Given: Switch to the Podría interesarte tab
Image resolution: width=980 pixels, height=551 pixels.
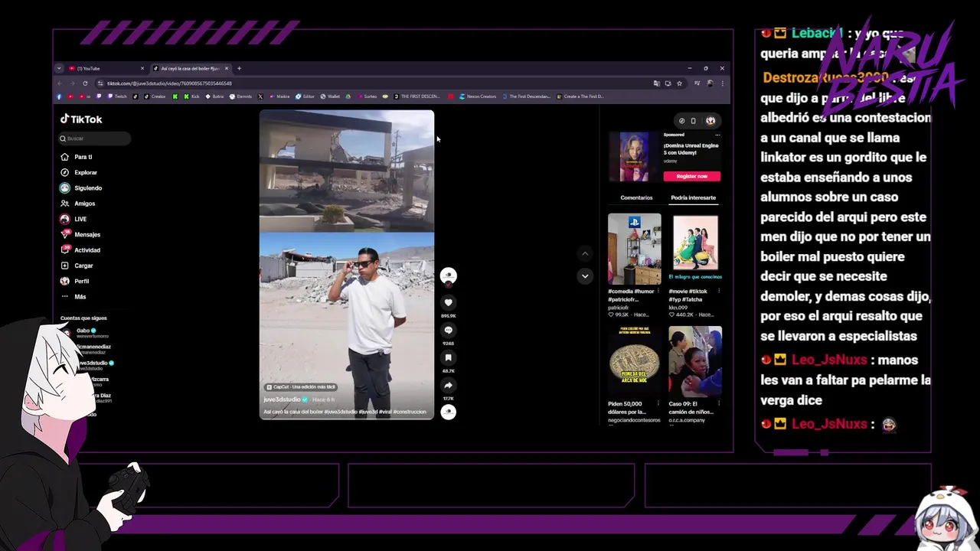Looking at the screenshot, I should click(x=693, y=197).
